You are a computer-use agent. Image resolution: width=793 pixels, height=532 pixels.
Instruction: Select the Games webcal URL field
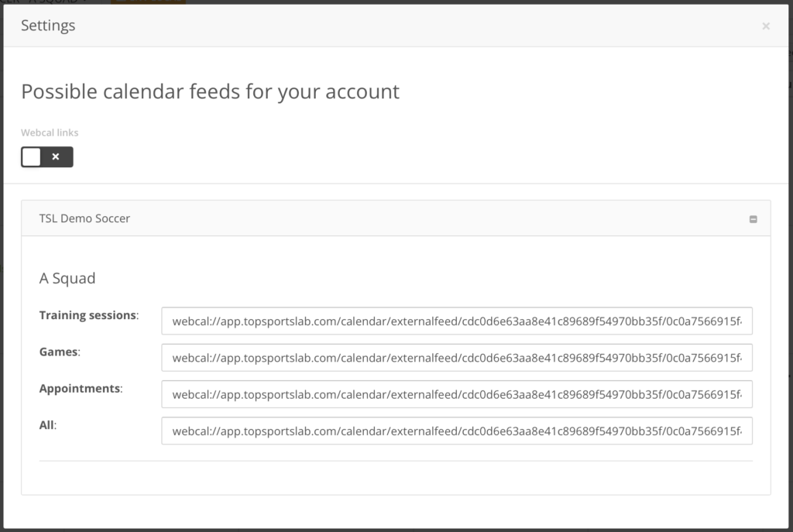click(457, 358)
